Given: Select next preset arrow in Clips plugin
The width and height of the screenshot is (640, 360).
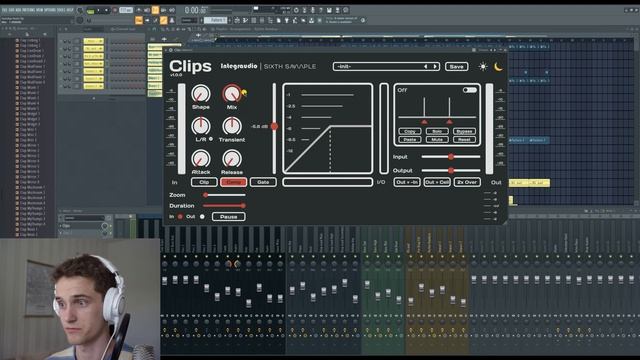Looking at the screenshot, I should click(435, 67).
